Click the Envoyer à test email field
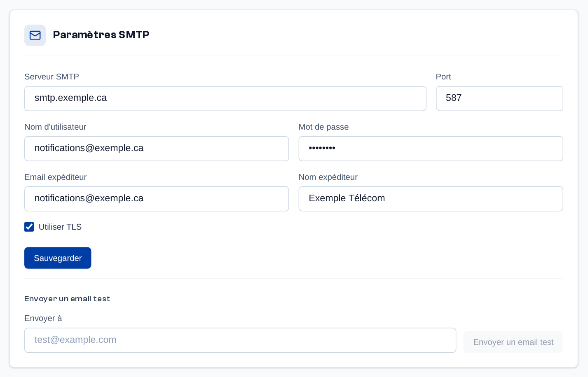Image resolution: width=588 pixels, height=377 pixels. [240, 340]
